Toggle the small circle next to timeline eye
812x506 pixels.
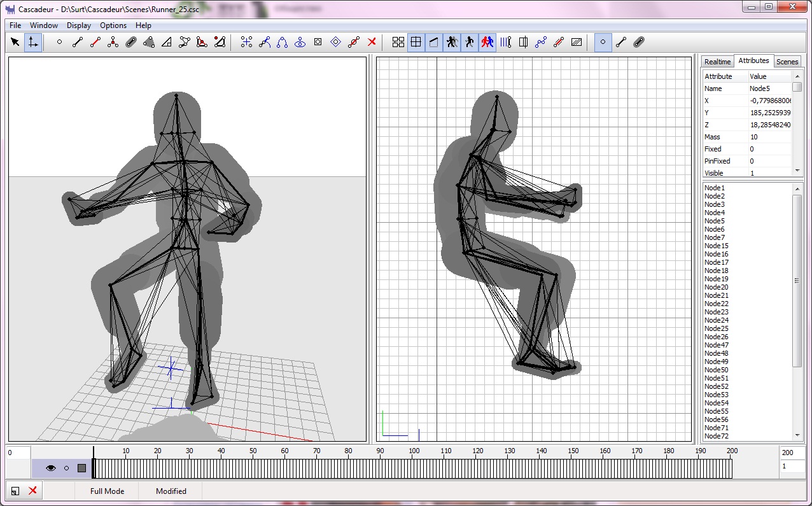tap(66, 468)
